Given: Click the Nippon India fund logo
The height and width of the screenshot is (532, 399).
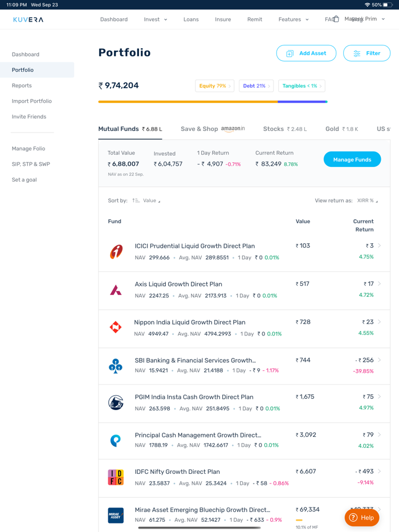Looking at the screenshot, I should (x=116, y=327).
